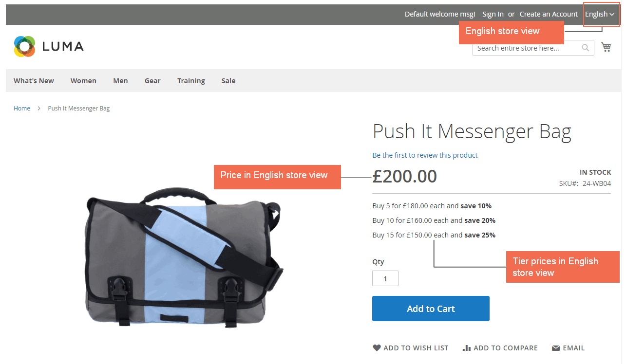Open the Men category menu
This screenshot has height=364, width=626.
click(120, 81)
